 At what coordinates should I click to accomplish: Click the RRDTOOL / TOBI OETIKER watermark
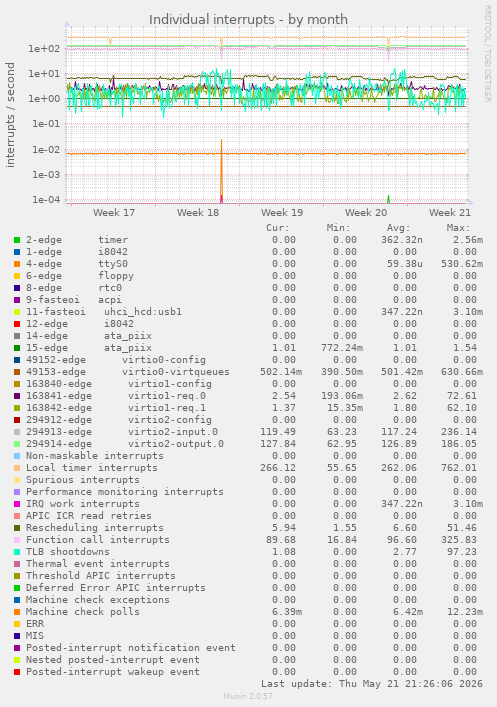(487, 53)
